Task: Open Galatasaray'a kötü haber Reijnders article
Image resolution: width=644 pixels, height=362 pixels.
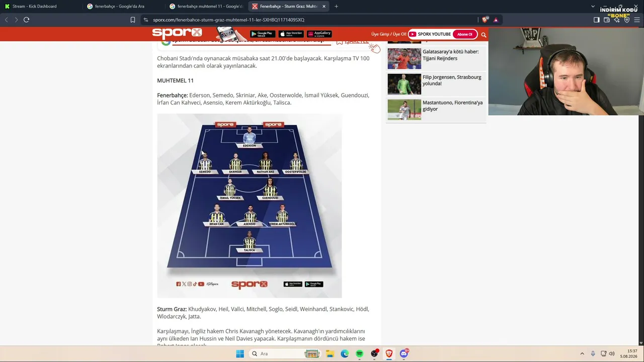Action: 451,55
